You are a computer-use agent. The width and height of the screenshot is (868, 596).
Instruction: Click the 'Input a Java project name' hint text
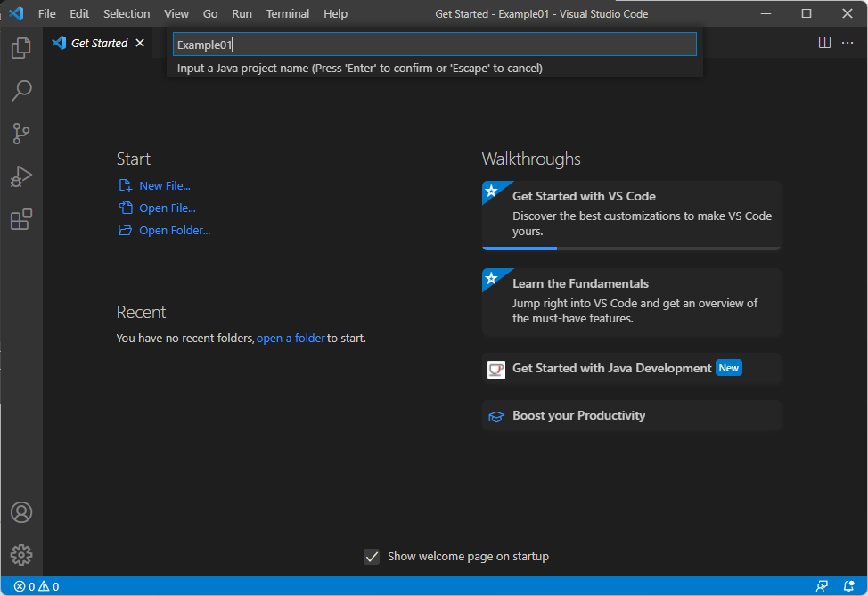click(360, 68)
